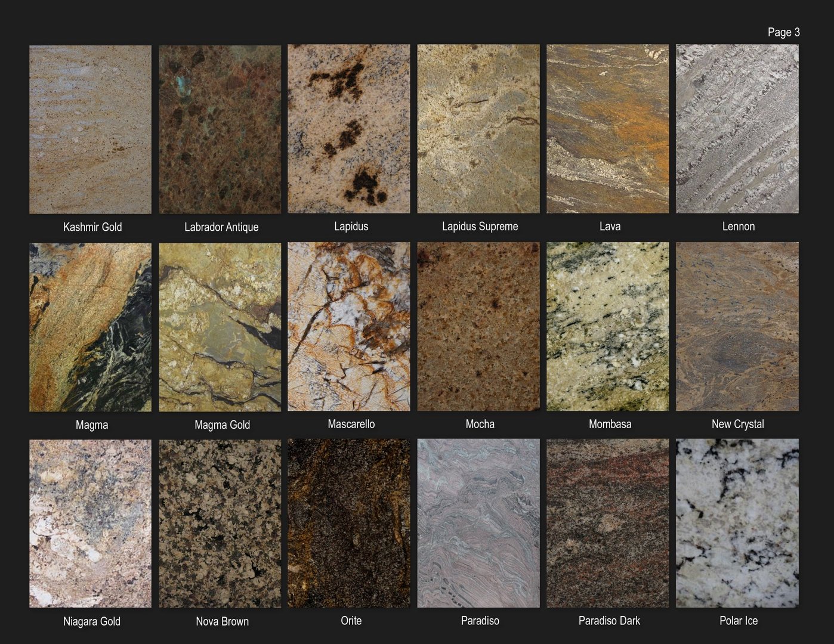Open the New Crystal stone image

pyautogui.click(x=737, y=327)
